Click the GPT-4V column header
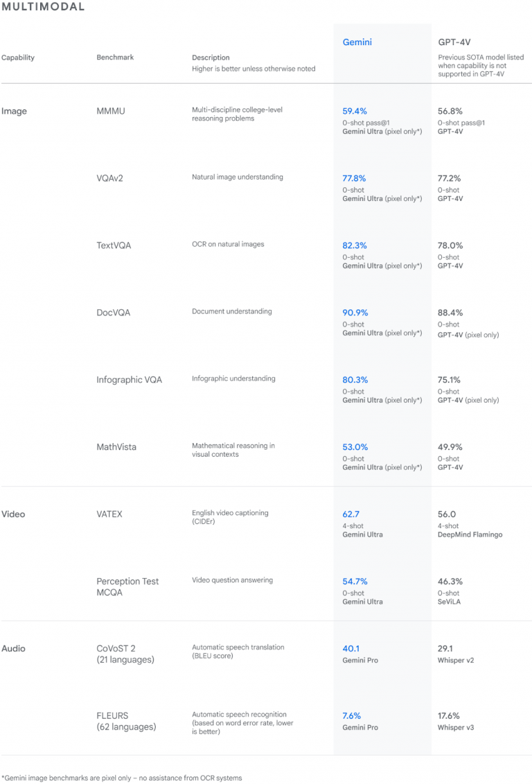Viewport: 532px width, 784px height. click(x=455, y=42)
